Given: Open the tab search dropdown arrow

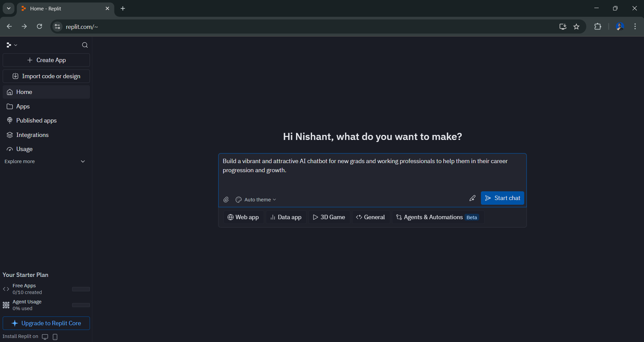Looking at the screenshot, I should (x=9, y=8).
